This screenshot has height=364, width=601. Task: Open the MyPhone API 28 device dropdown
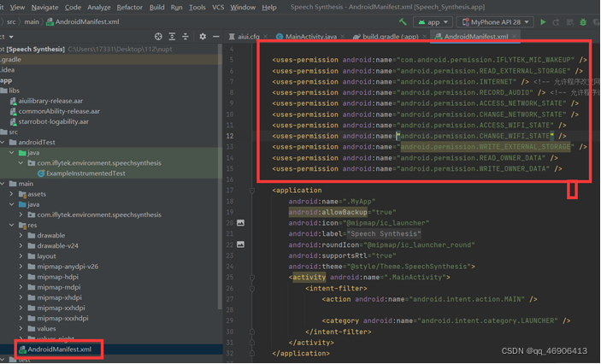[495, 22]
